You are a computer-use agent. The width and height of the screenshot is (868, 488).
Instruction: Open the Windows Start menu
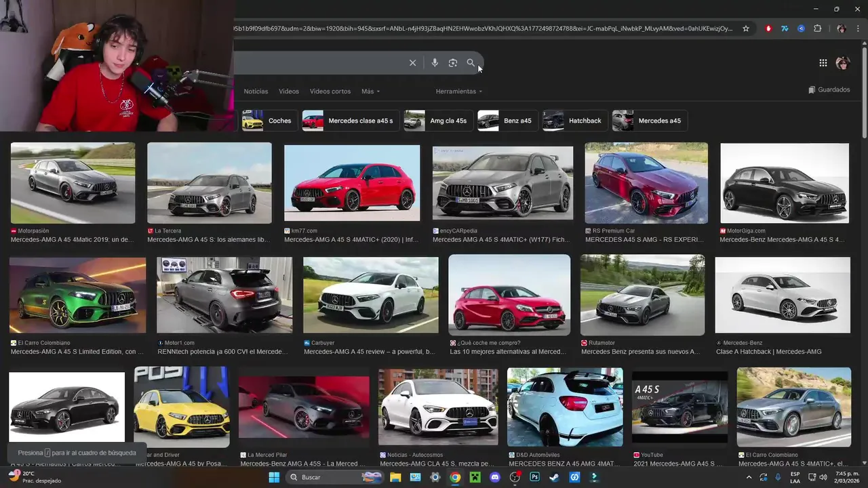[274, 477]
